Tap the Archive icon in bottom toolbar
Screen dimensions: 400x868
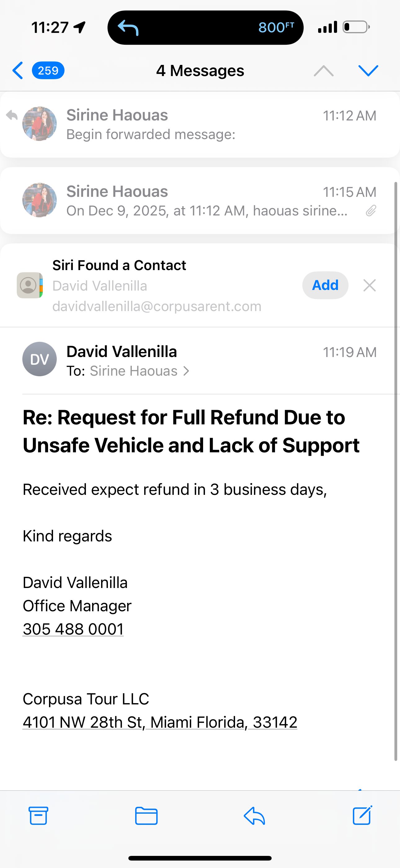click(x=38, y=816)
